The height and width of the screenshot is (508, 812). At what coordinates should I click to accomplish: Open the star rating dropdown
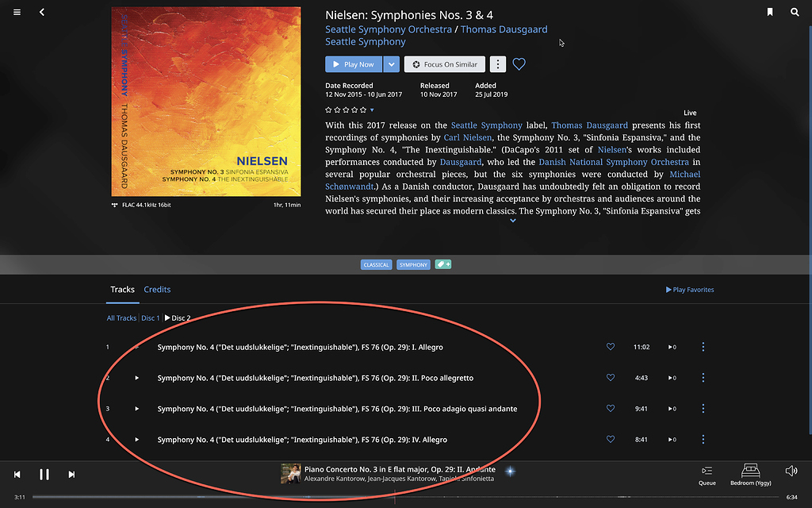point(370,111)
